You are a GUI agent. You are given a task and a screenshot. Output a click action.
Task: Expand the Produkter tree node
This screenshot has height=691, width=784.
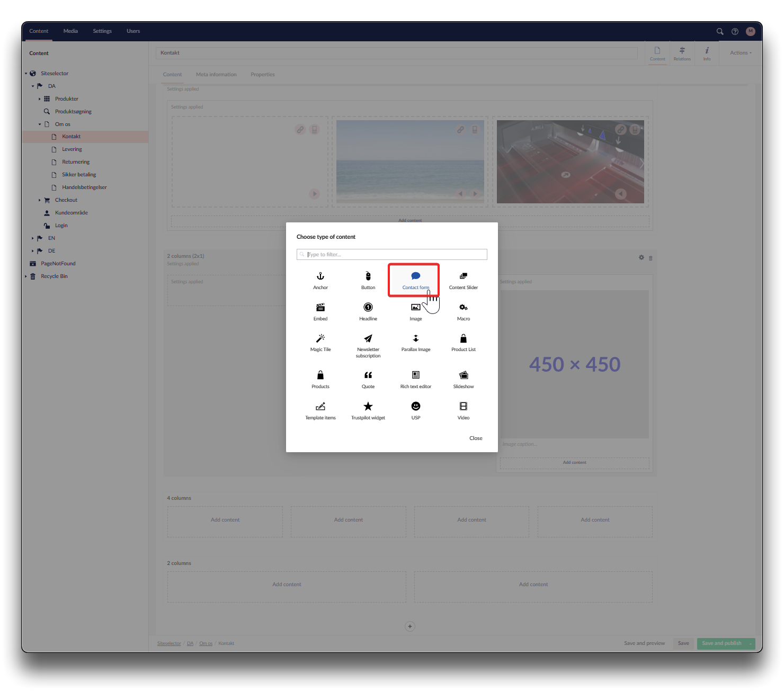click(x=39, y=99)
